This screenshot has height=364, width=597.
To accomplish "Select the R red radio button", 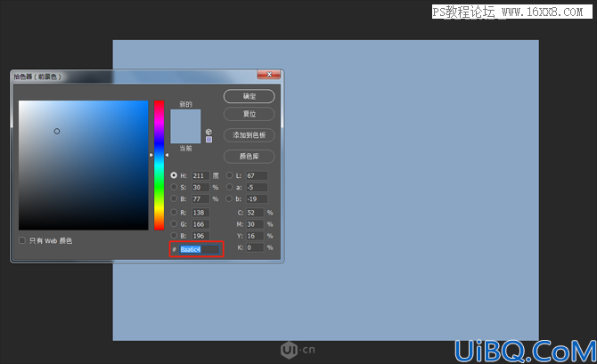I will pos(174,212).
